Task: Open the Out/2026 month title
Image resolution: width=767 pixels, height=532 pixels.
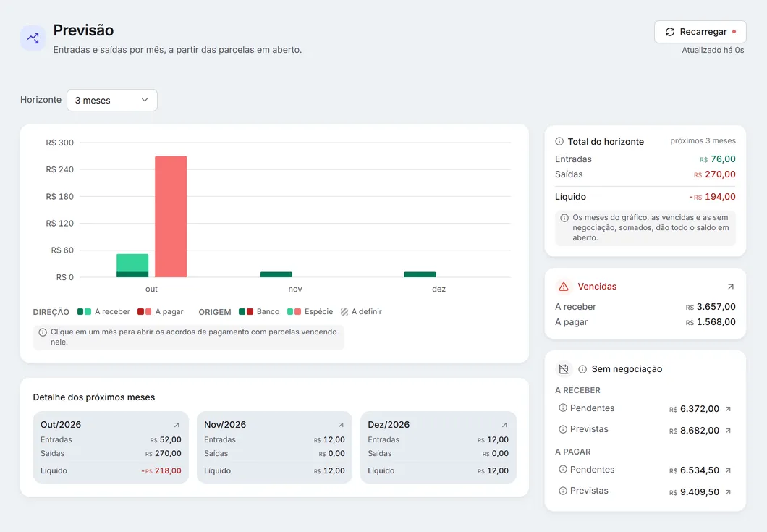Action: click(61, 425)
